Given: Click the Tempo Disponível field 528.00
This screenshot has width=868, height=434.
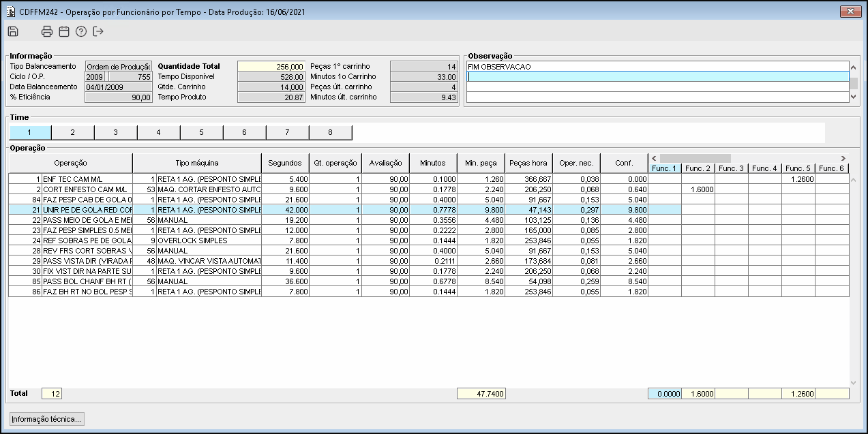Looking at the screenshot, I should click(x=271, y=77).
